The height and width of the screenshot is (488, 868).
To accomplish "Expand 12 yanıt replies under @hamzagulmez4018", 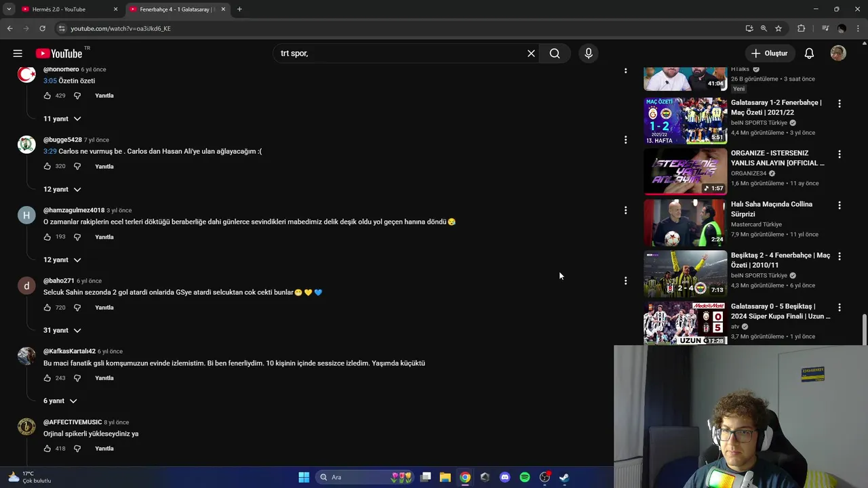I will 62,260.
